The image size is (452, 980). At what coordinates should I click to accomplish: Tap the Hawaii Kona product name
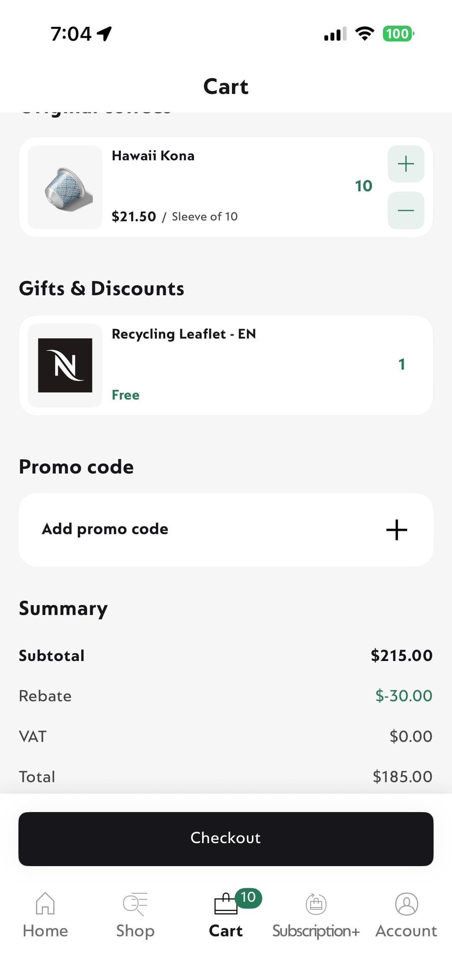pos(153,156)
